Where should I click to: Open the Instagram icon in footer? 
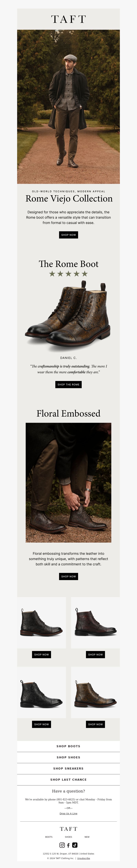62,845
